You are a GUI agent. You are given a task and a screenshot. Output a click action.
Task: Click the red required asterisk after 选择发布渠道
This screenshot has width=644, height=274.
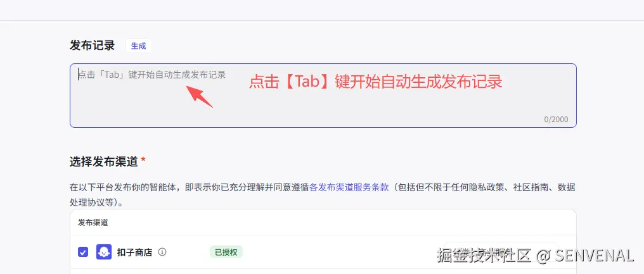(143, 160)
